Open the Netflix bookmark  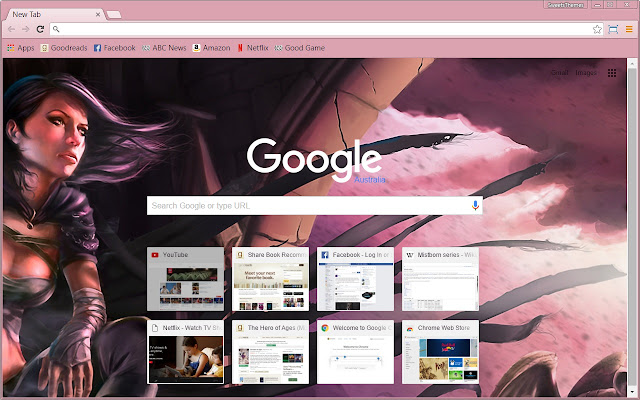[253, 48]
